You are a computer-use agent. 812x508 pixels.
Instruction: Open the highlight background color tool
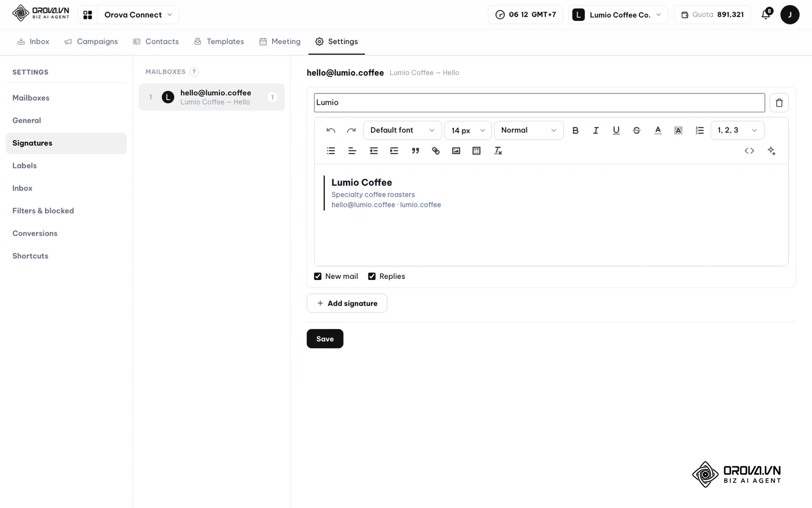point(678,131)
